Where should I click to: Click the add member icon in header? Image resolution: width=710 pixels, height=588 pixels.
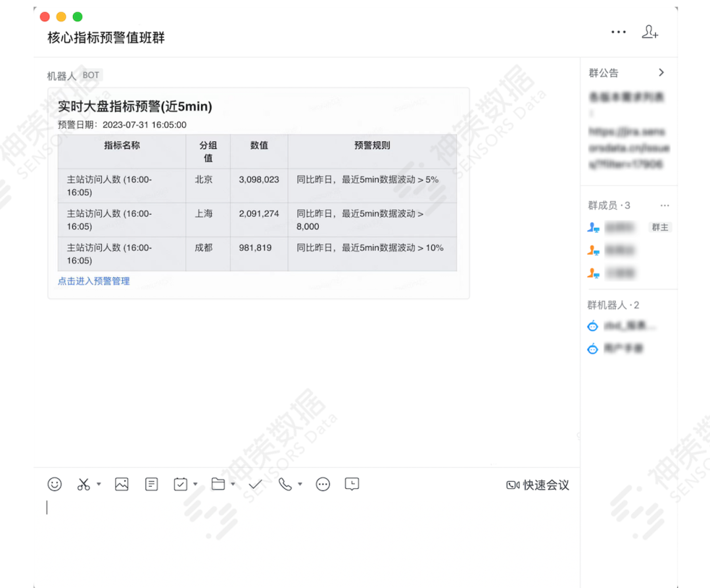tap(650, 32)
